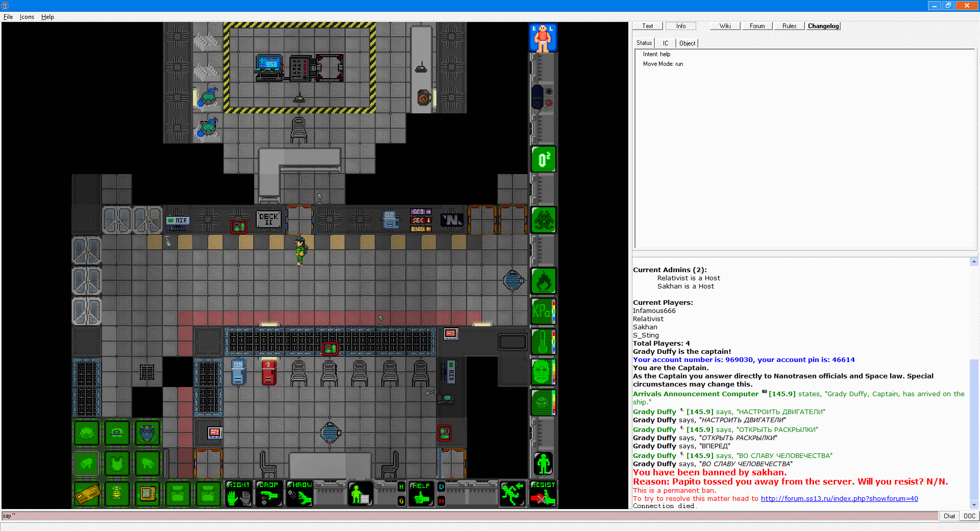
Task: Click the green face health indicator
Action: [x=544, y=372]
